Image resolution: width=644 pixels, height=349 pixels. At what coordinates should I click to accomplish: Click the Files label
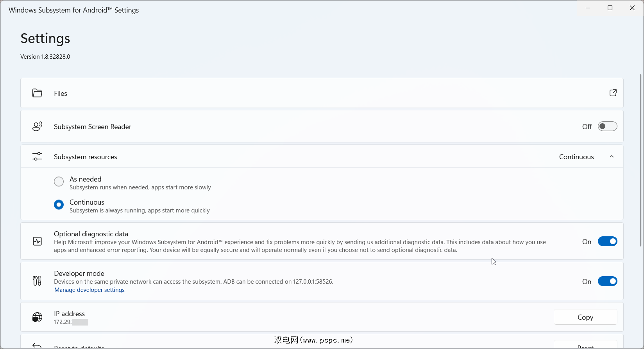(61, 94)
